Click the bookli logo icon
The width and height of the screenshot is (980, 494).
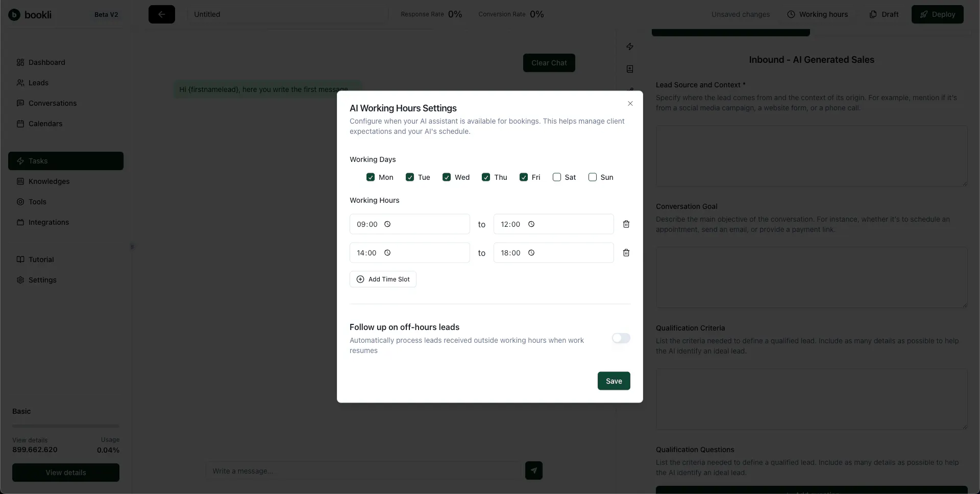tap(14, 15)
